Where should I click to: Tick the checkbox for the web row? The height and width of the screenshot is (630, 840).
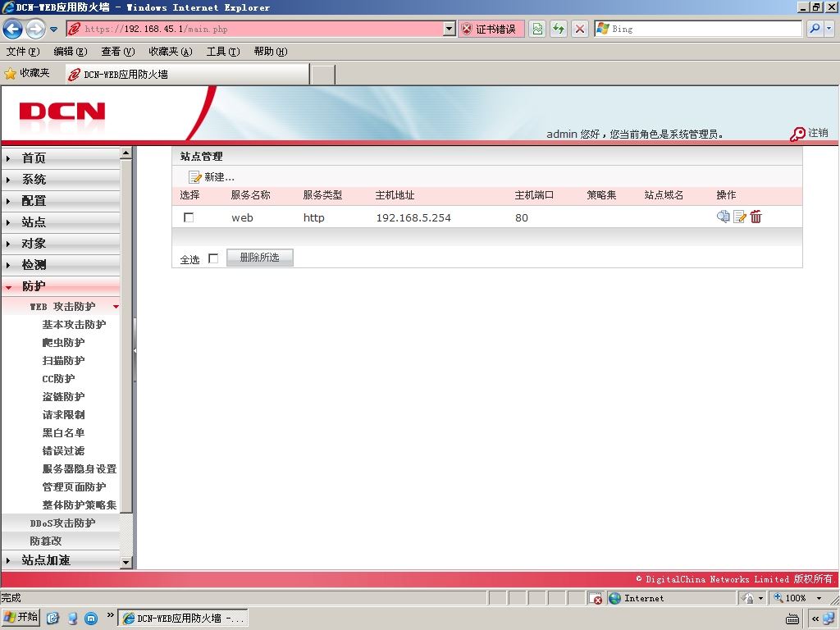pos(189,217)
